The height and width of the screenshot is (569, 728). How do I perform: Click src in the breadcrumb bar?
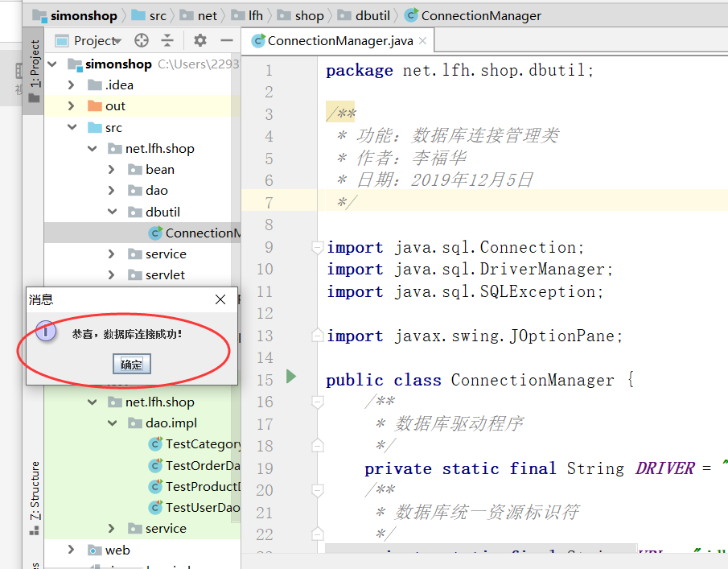[158, 16]
